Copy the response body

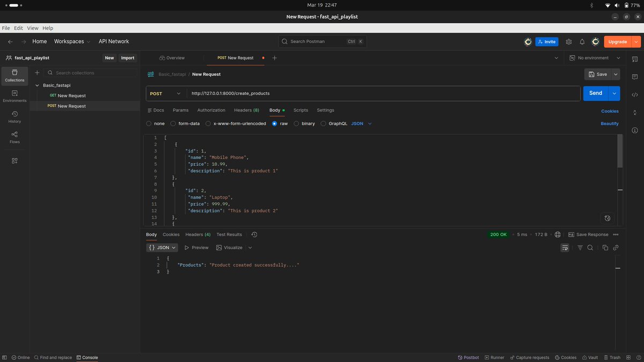(x=605, y=248)
